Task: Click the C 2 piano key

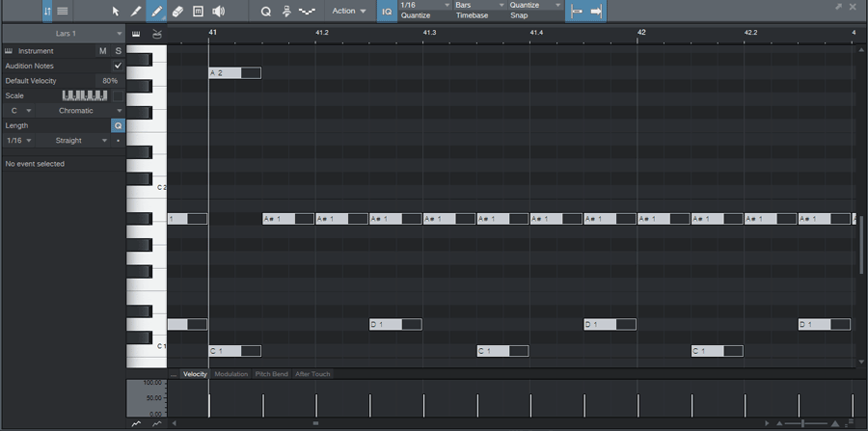Action: coord(147,192)
